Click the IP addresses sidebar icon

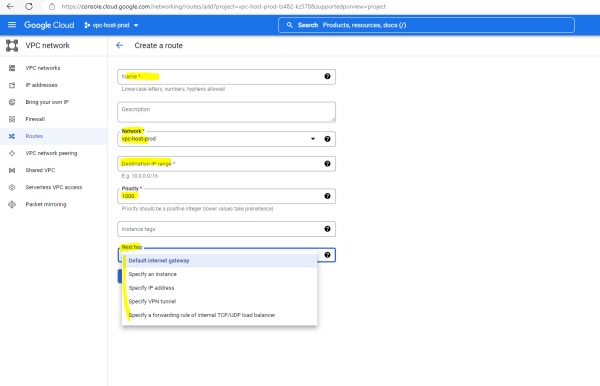pos(12,85)
